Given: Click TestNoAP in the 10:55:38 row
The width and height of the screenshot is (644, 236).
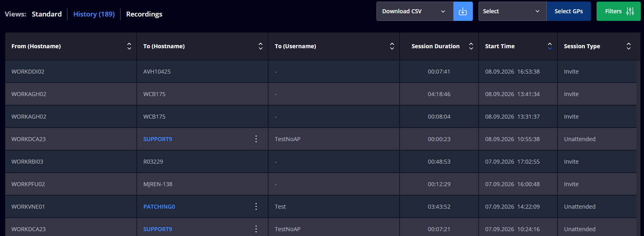Looking at the screenshot, I should point(288,139).
